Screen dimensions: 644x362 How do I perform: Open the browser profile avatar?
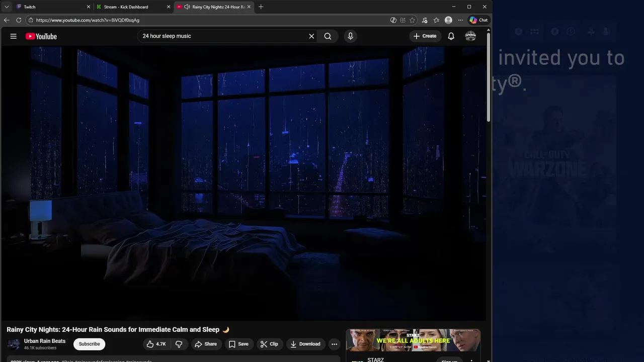(x=448, y=20)
